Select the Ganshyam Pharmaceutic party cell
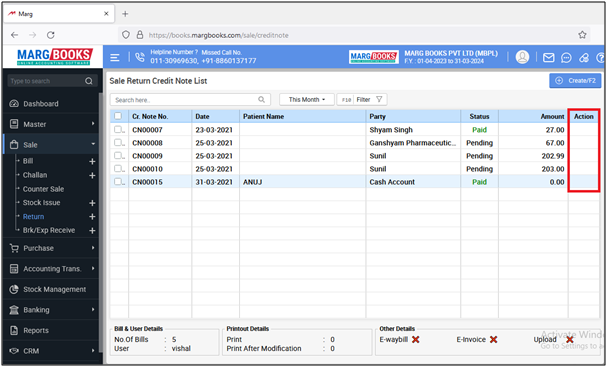The height and width of the screenshot is (367, 608). point(413,143)
